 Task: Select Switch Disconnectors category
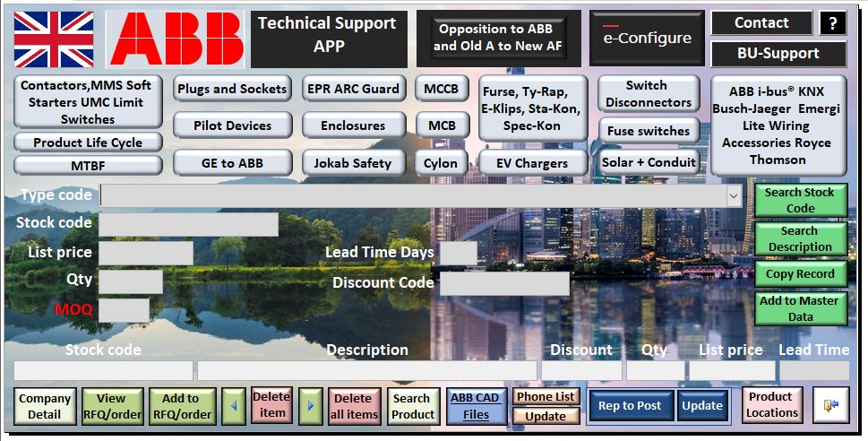click(649, 93)
